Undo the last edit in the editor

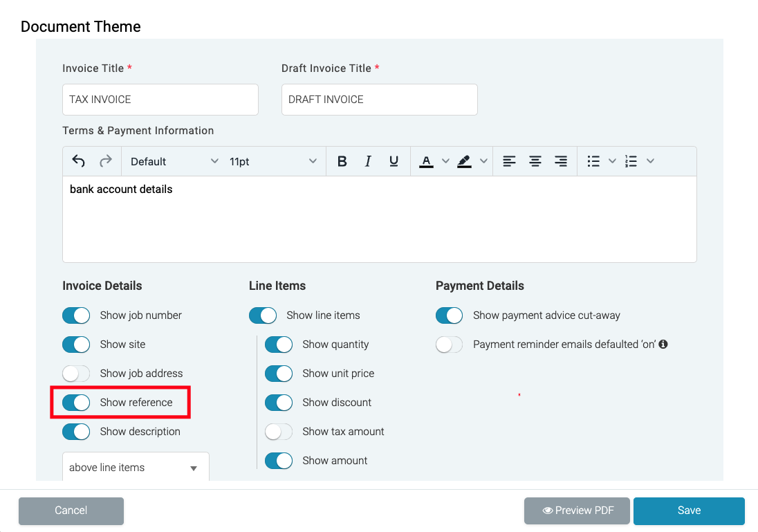(78, 161)
